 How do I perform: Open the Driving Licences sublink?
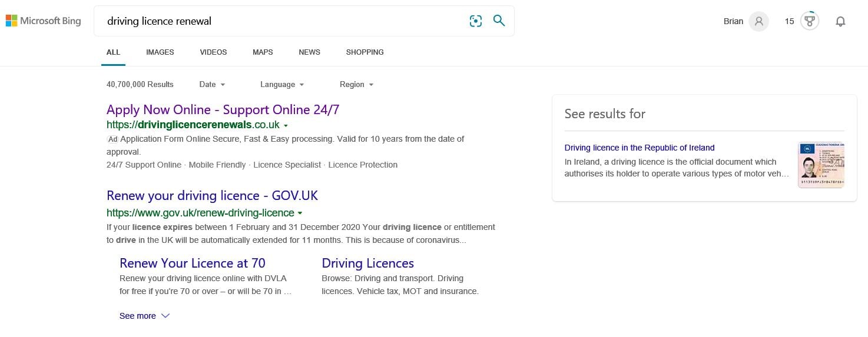(x=367, y=263)
